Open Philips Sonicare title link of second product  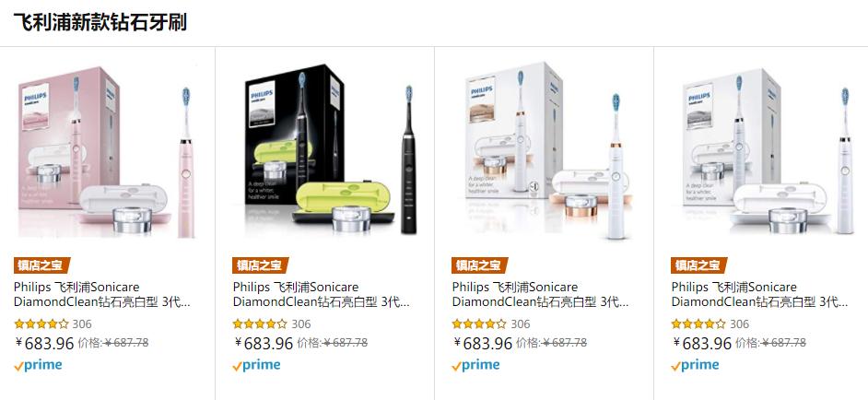321,295
